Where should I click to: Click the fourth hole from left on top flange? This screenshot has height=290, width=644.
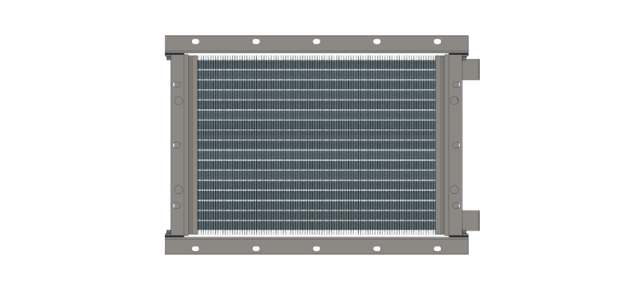point(377,41)
